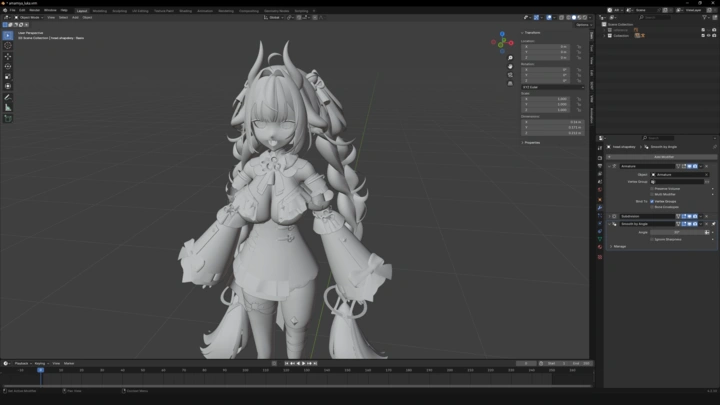
Task: Select the Annotate tool
Action: point(8,97)
